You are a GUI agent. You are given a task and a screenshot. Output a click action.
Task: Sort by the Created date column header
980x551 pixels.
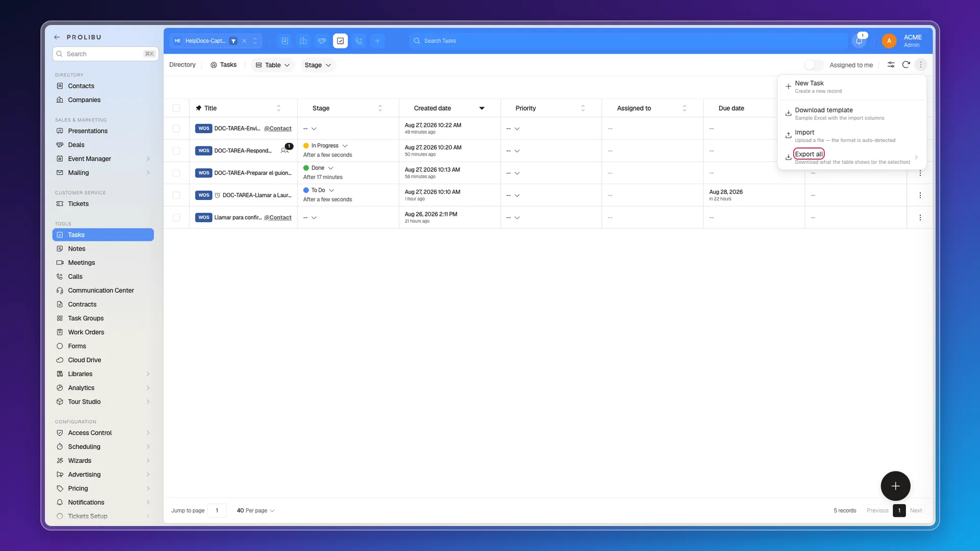coord(449,108)
